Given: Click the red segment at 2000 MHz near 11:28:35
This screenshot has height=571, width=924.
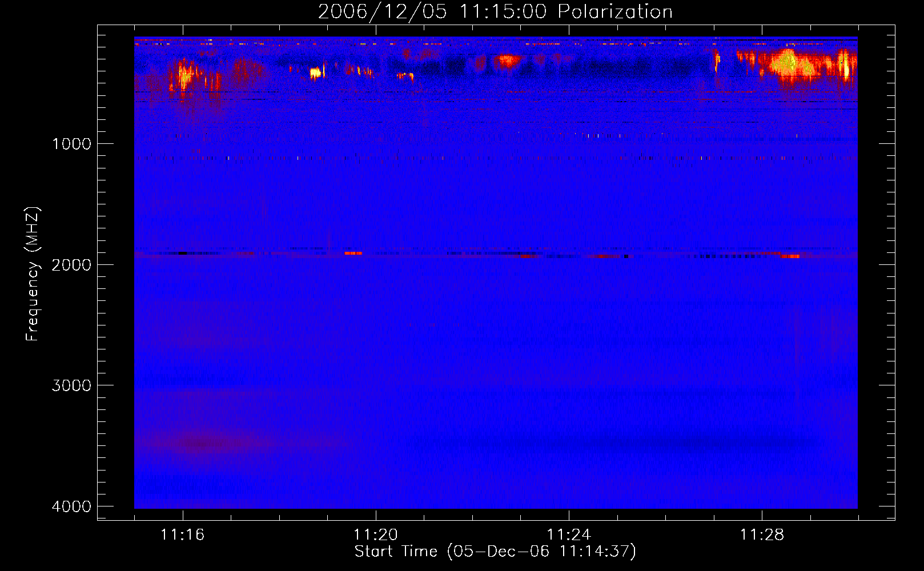Looking at the screenshot, I should [790, 256].
